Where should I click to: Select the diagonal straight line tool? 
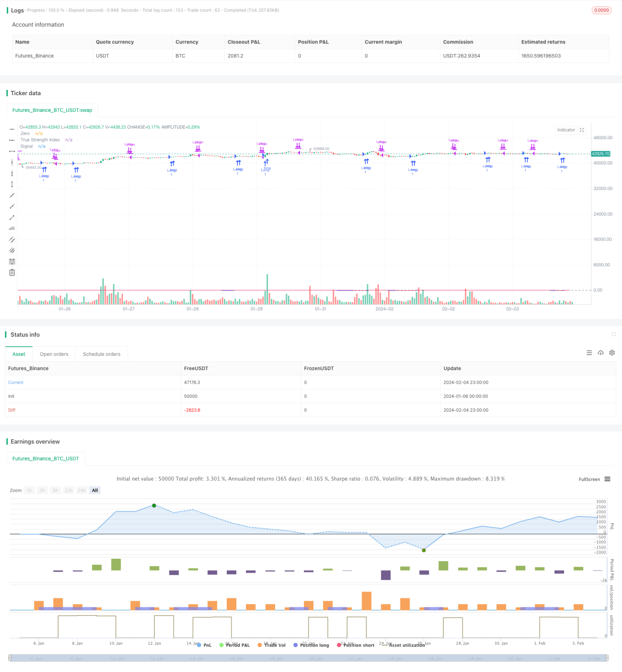[12, 195]
